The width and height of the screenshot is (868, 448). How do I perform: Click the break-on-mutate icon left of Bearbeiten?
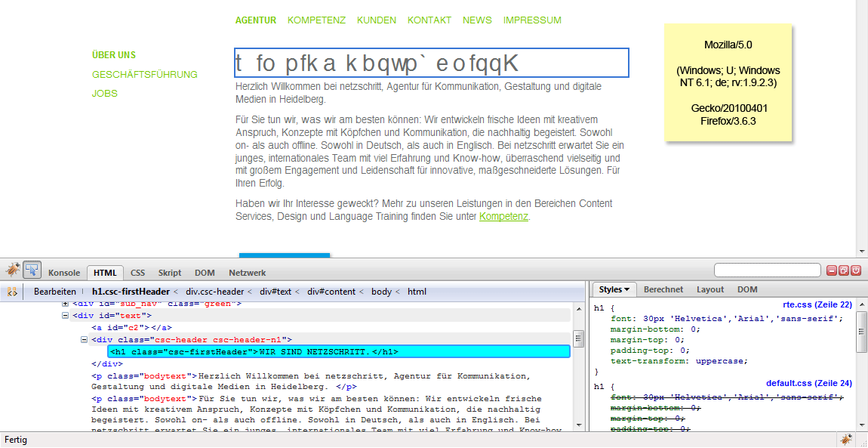coord(12,292)
